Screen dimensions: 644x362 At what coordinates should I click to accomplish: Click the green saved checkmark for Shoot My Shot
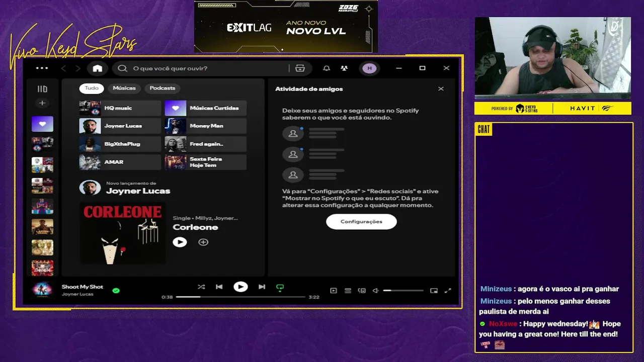pyautogui.click(x=116, y=291)
